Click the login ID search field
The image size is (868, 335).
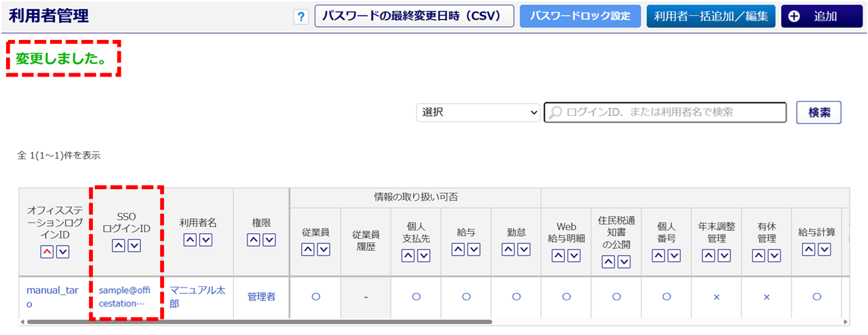(x=665, y=113)
